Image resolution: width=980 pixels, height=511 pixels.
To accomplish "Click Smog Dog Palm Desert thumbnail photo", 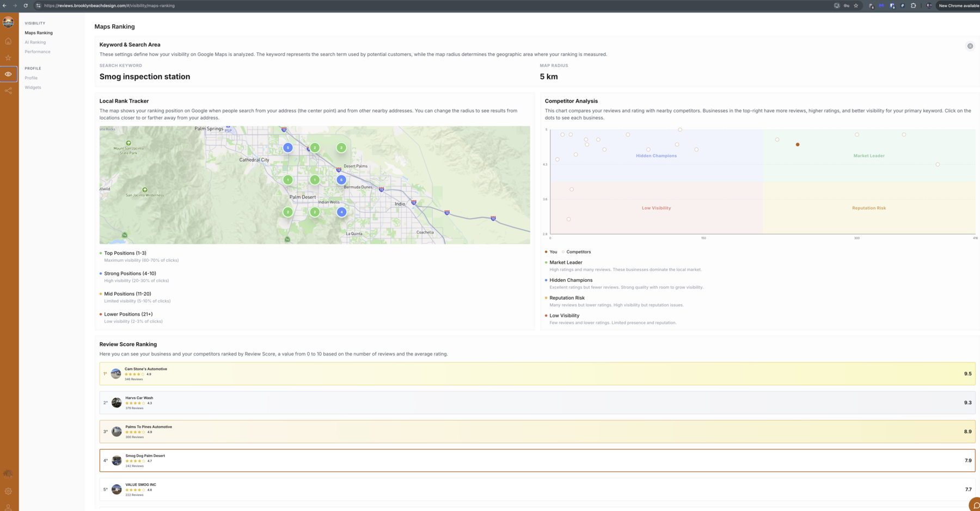I will [117, 460].
